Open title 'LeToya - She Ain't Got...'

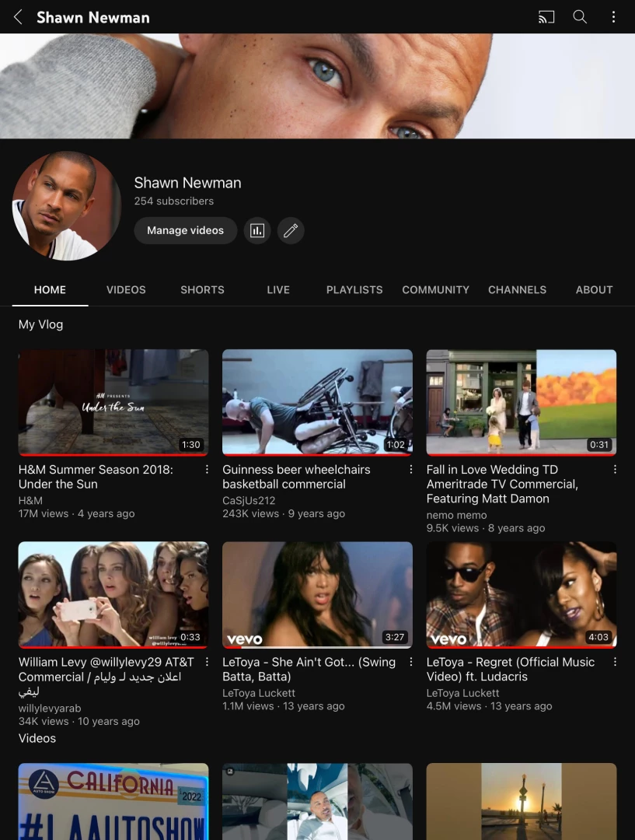pos(309,669)
